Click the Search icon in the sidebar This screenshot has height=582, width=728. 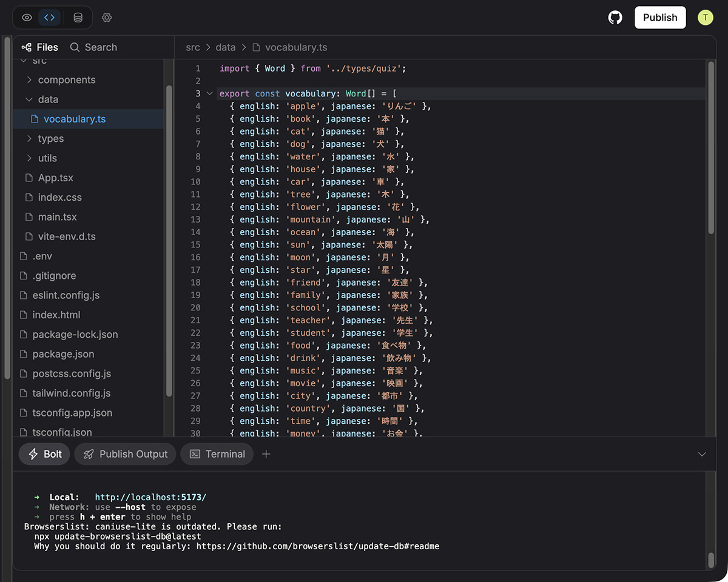[x=74, y=47]
